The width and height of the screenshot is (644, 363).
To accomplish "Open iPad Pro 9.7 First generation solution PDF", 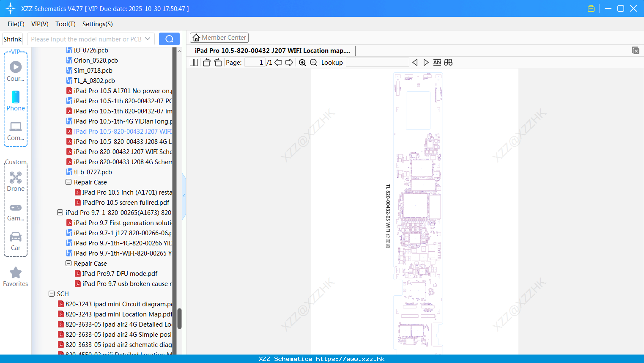I will [x=119, y=223].
